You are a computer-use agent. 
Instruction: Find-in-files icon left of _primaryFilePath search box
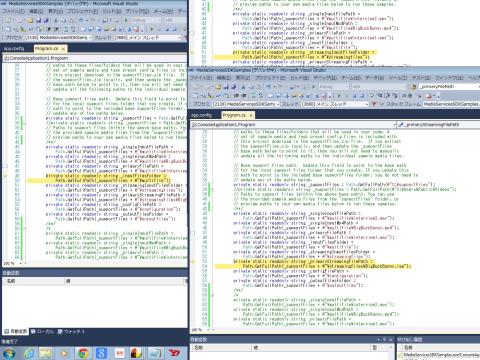pyautogui.click(x=414, y=87)
